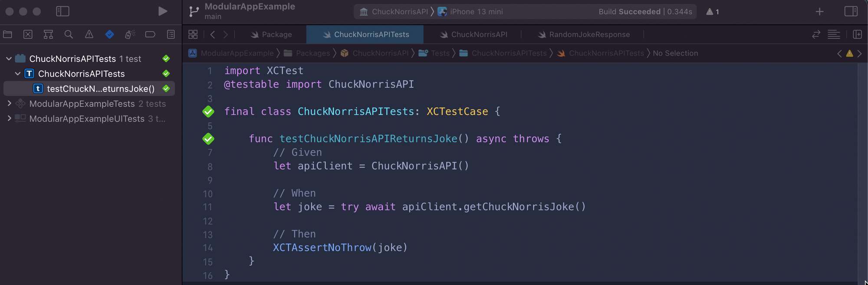Expand ModularAppExampleTests group
868x285 pixels.
coord(9,104)
